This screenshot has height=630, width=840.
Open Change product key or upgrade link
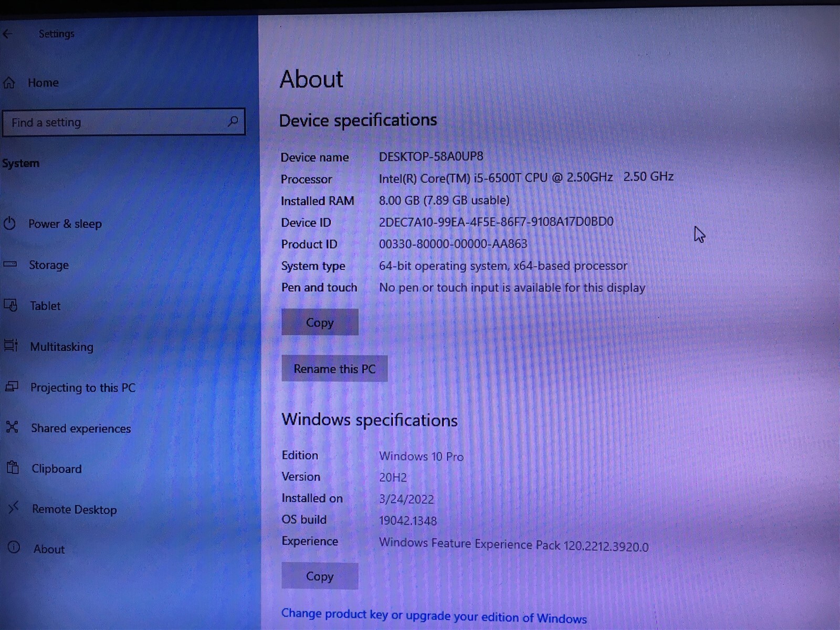(434, 616)
